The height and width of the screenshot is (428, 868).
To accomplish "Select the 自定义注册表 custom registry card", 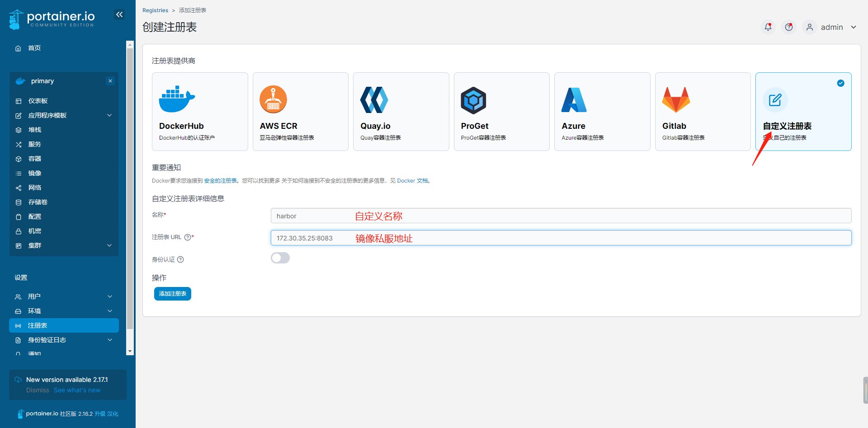I will (x=803, y=112).
